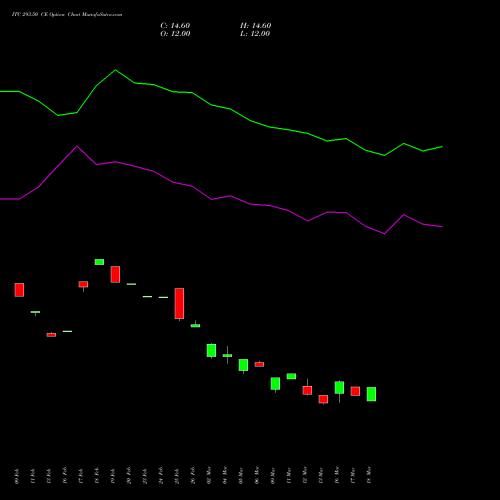The width and height of the screenshot is (500, 500).
Task: Click the red candle above 13 Mar
Action: coord(323,399)
